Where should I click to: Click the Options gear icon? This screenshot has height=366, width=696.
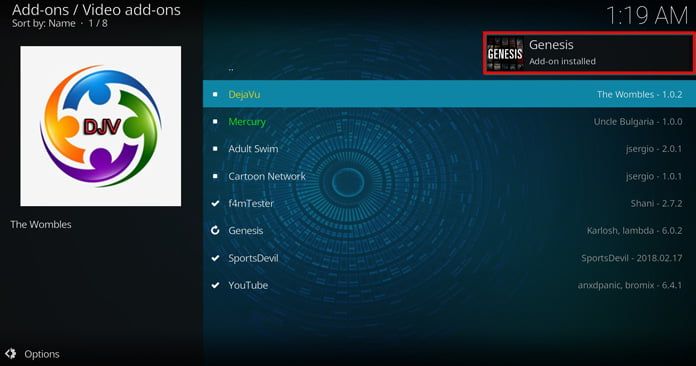click(11, 354)
